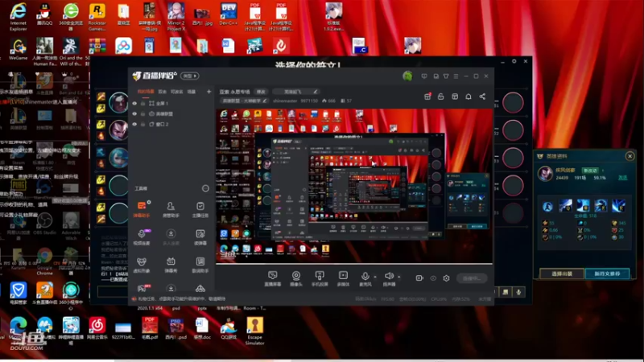644x362 pixels.
Task: Click the League client settings gear in header
Action: click(514, 61)
